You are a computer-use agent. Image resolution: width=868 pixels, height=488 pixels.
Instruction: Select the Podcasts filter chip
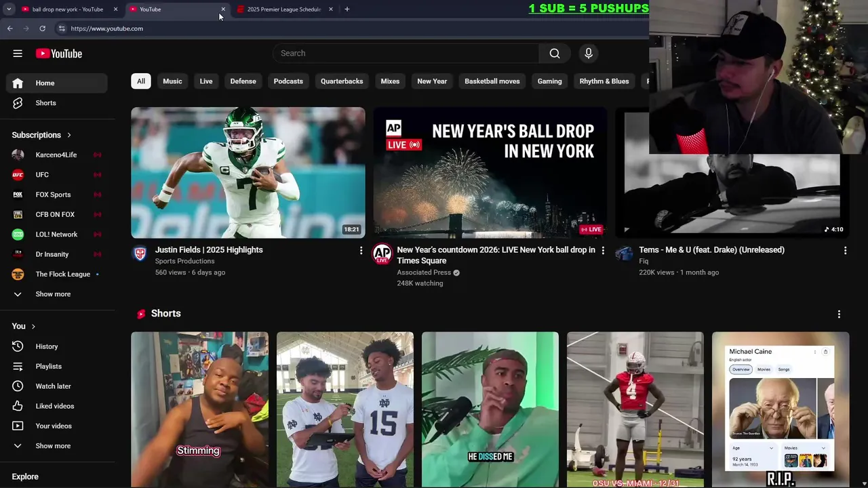point(288,81)
